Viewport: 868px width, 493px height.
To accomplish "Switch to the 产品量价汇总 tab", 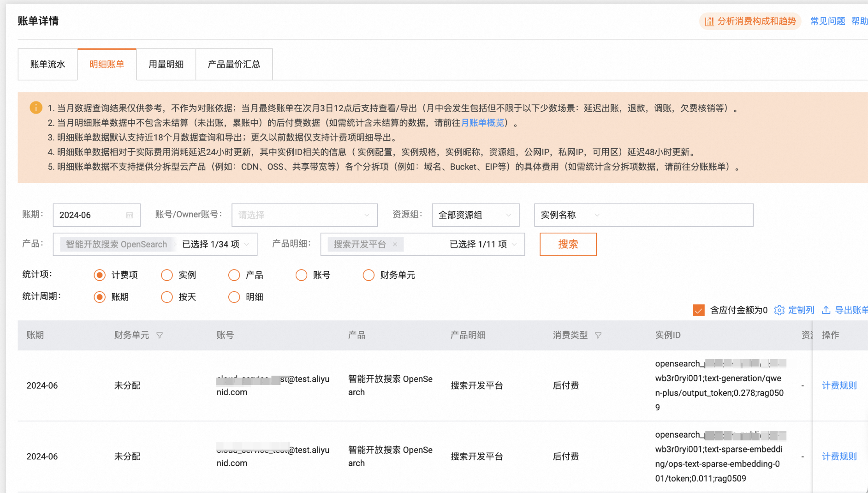I will pyautogui.click(x=234, y=64).
